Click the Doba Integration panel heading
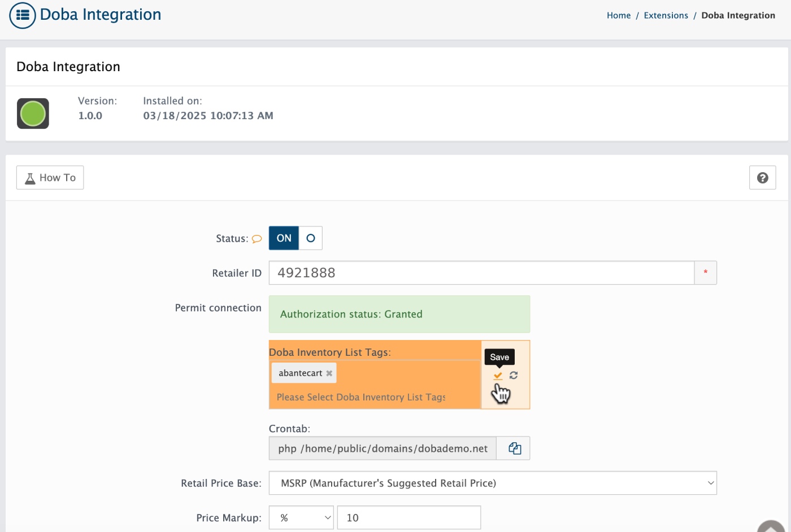This screenshot has height=532, width=791. click(68, 67)
